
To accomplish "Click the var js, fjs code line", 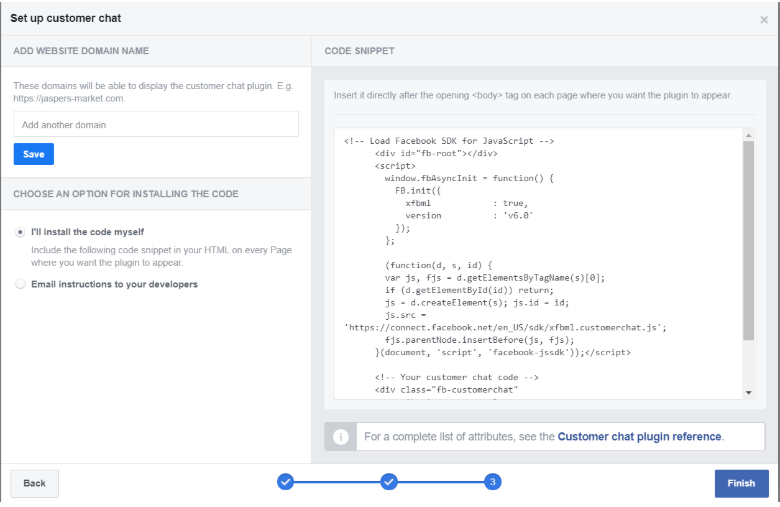I will 495,278.
